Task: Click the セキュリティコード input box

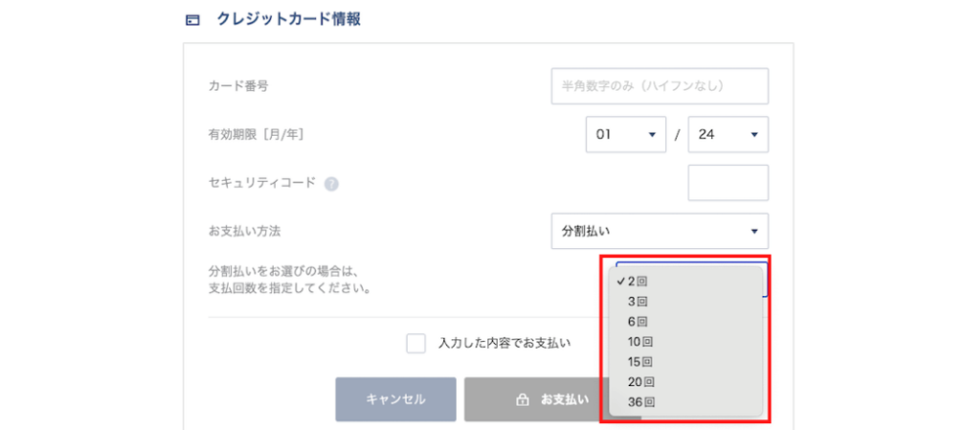Action: point(727,183)
